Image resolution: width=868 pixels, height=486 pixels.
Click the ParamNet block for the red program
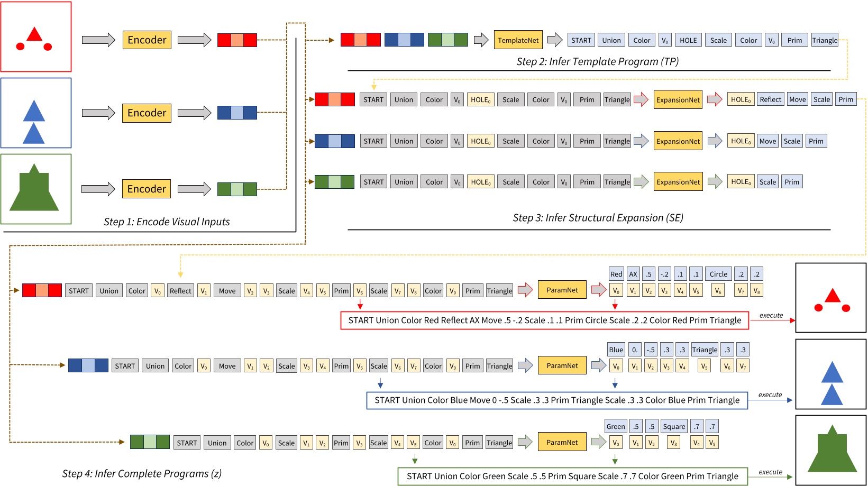562,290
